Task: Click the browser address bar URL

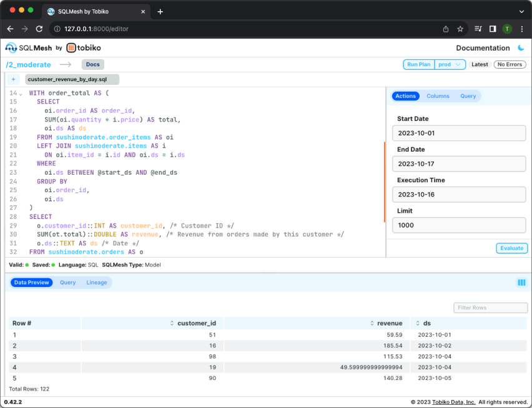Action: [96, 29]
